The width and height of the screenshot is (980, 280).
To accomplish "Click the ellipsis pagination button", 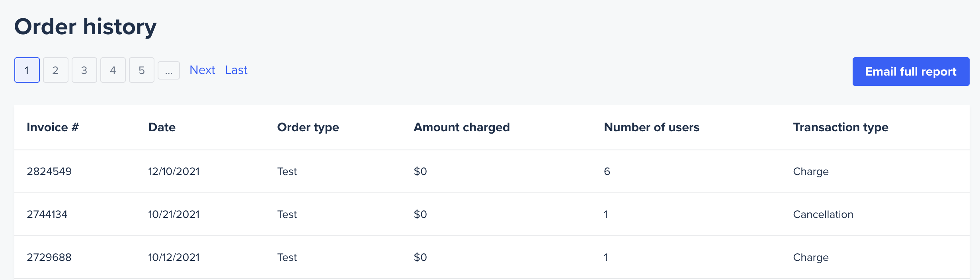I will [x=169, y=71].
